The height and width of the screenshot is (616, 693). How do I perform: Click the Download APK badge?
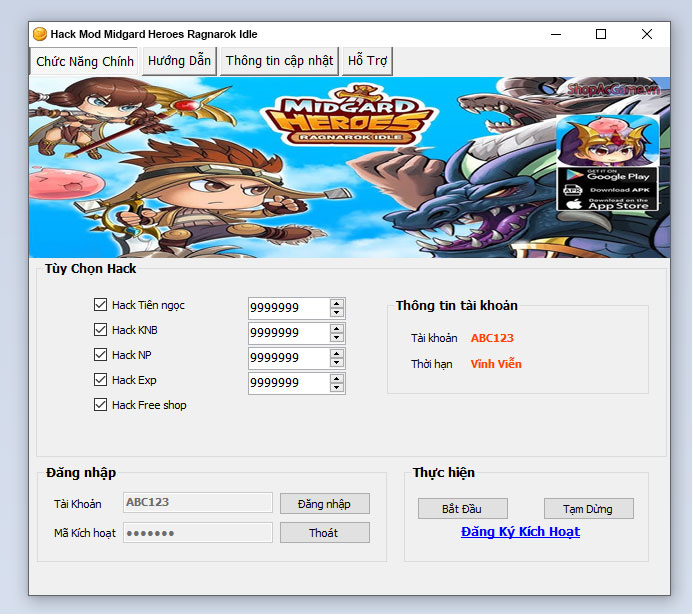(608, 190)
